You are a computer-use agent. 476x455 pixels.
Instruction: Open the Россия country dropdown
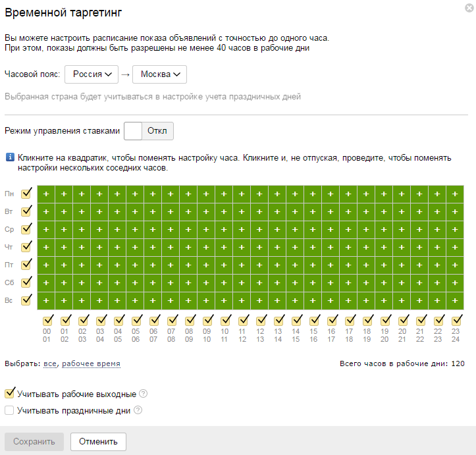(92, 74)
